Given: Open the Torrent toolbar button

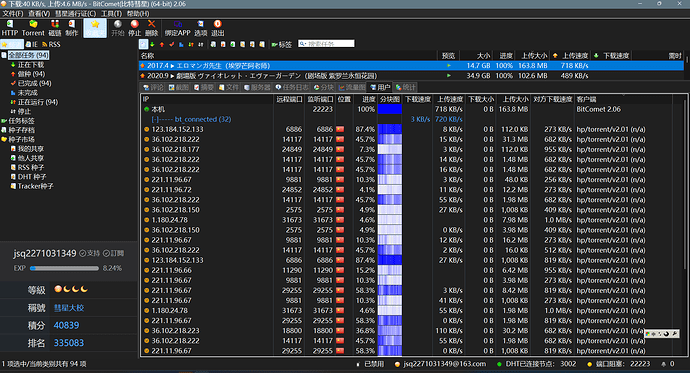Looking at the screenshot, I should coord(33,28).
